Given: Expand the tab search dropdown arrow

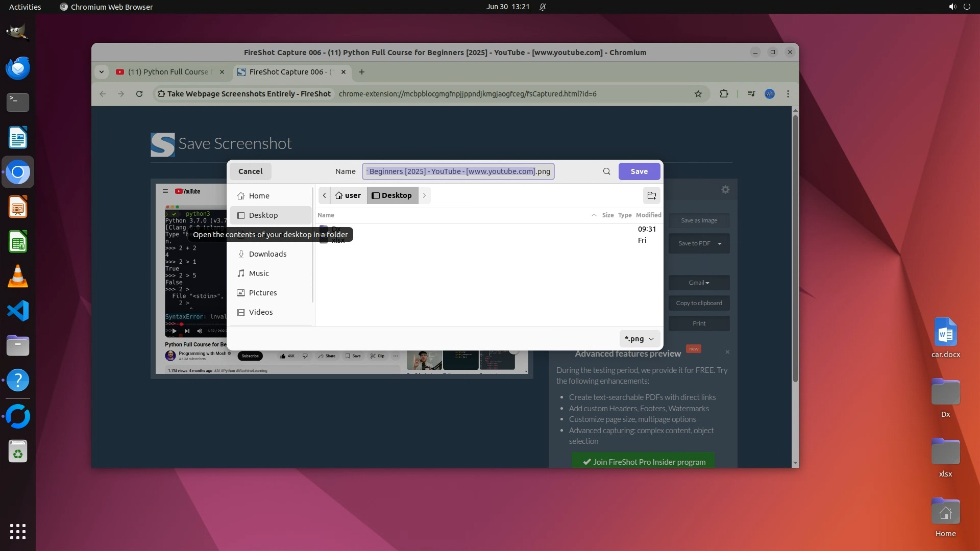Looking at the screenshot, I should [102, 72].
